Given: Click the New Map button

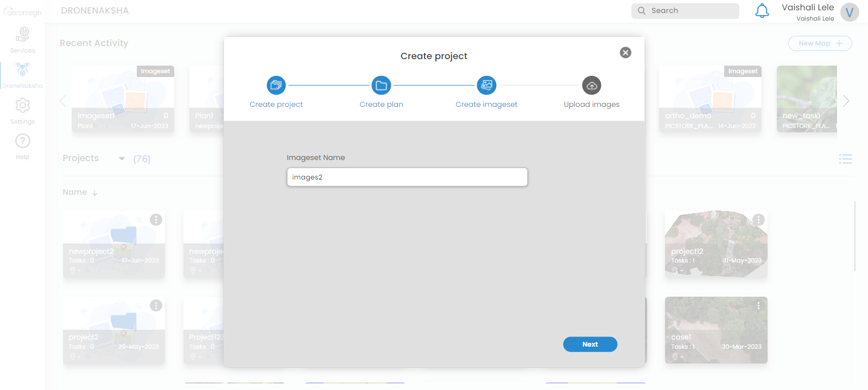Looking at the screenshot, I should (x=820, y=43).
